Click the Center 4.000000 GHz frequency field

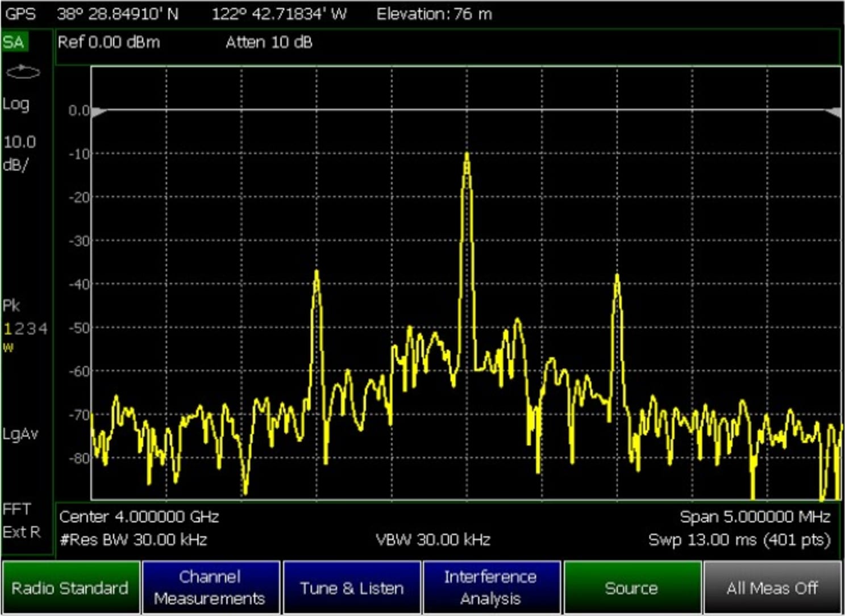tap(140, 517)
